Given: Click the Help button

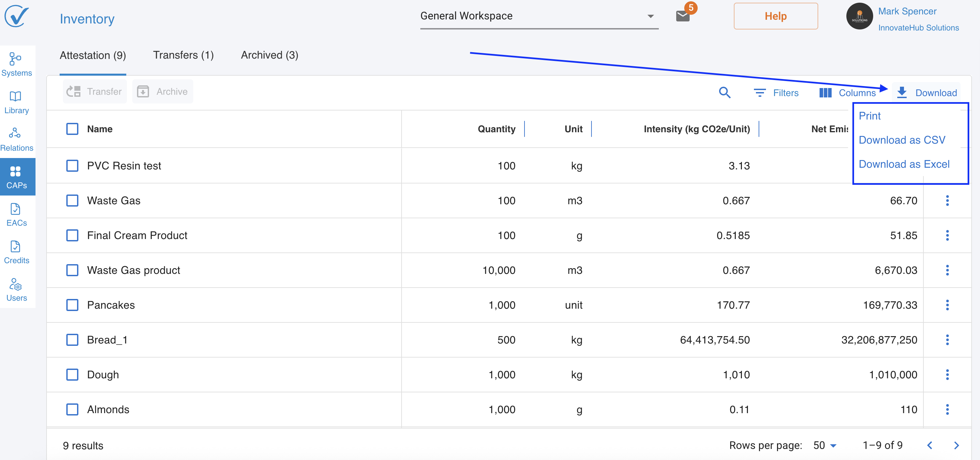Looking at the screenshot, I should pos(775,16).
